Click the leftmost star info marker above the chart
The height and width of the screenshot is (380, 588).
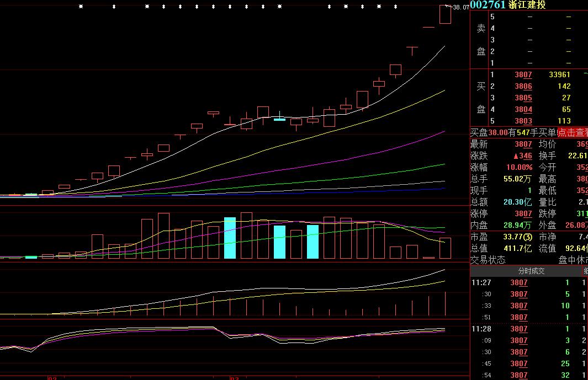coord(81,7)
